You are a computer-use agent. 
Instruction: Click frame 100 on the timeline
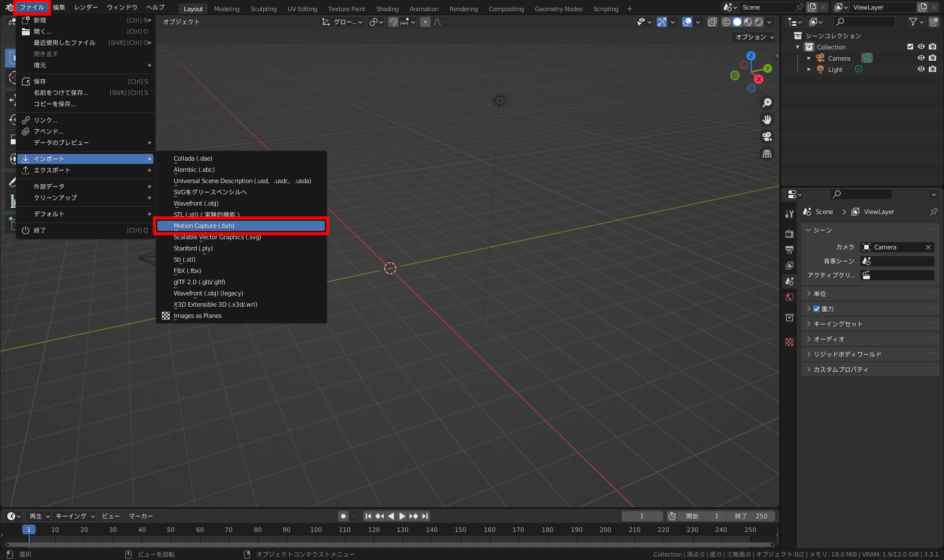point(316,530)
